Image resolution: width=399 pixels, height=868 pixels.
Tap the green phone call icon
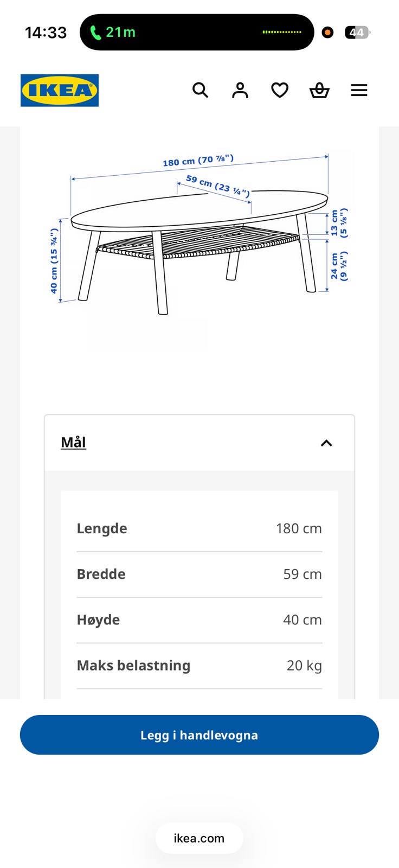[95, 33]
